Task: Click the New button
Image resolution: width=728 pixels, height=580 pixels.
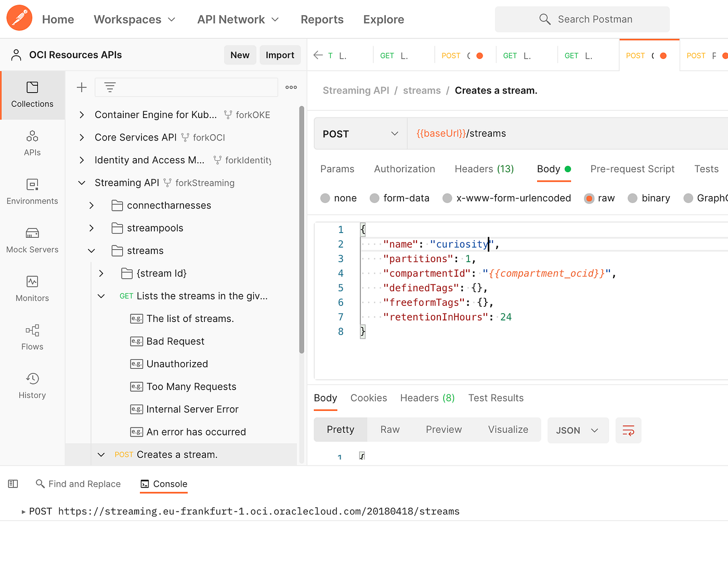Action: 240,55
